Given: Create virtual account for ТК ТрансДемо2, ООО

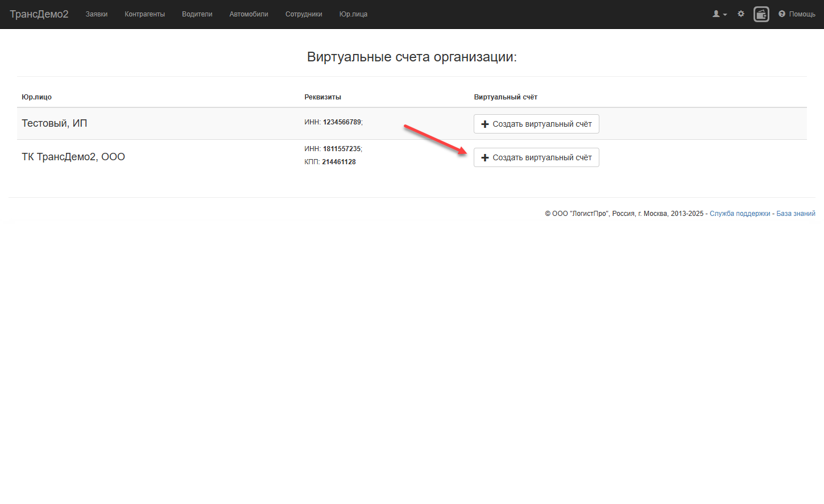Looking at the screenshot, I should pos(536,157).
